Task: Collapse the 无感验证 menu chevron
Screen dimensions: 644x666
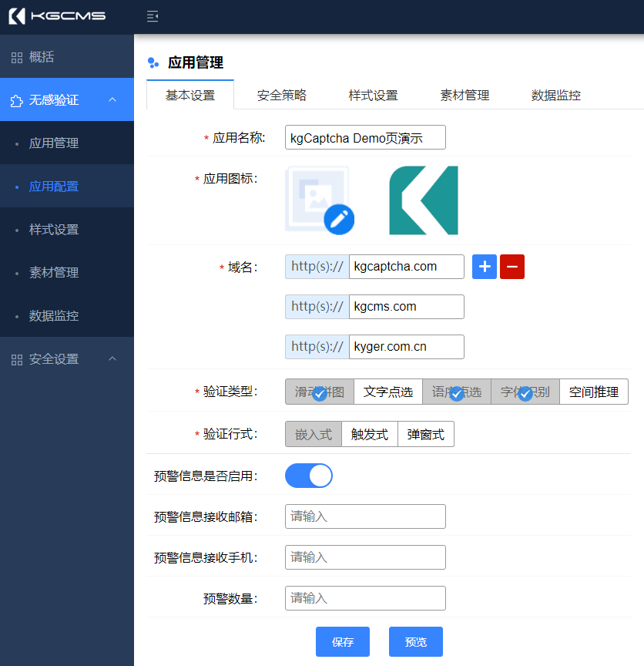Action: (112, 99)
